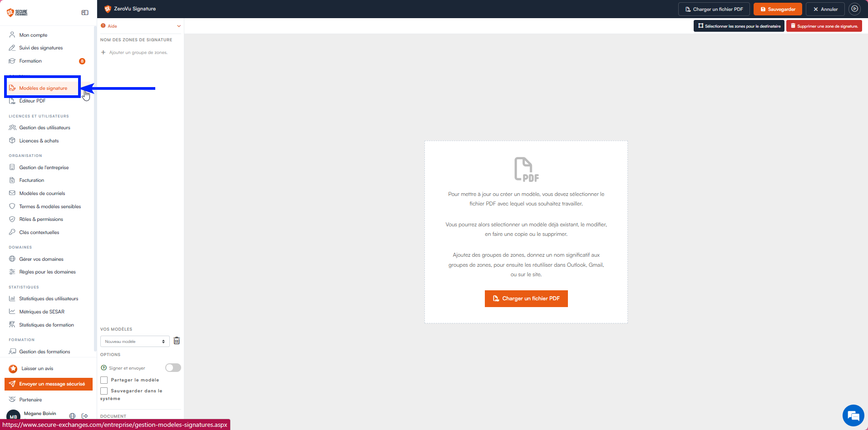Click the Secure Exchanges logo
Image resolution: width=868 pixels, height=430 pixels.
17,12
